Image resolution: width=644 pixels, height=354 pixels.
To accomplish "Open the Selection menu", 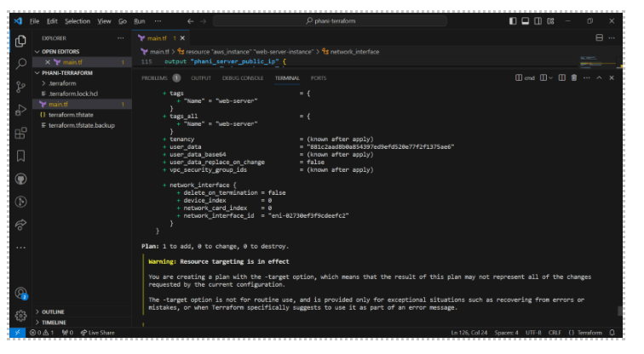I will [77, 20].
